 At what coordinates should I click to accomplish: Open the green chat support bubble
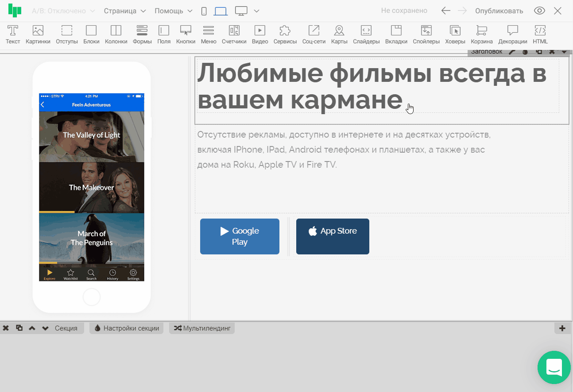point(554,367)
